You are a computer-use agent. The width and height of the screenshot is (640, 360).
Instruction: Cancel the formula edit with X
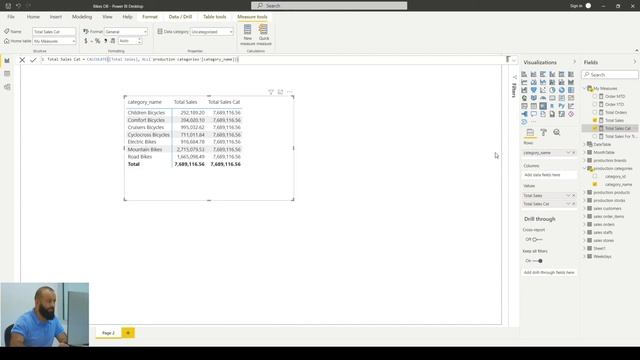coord(22,60)
